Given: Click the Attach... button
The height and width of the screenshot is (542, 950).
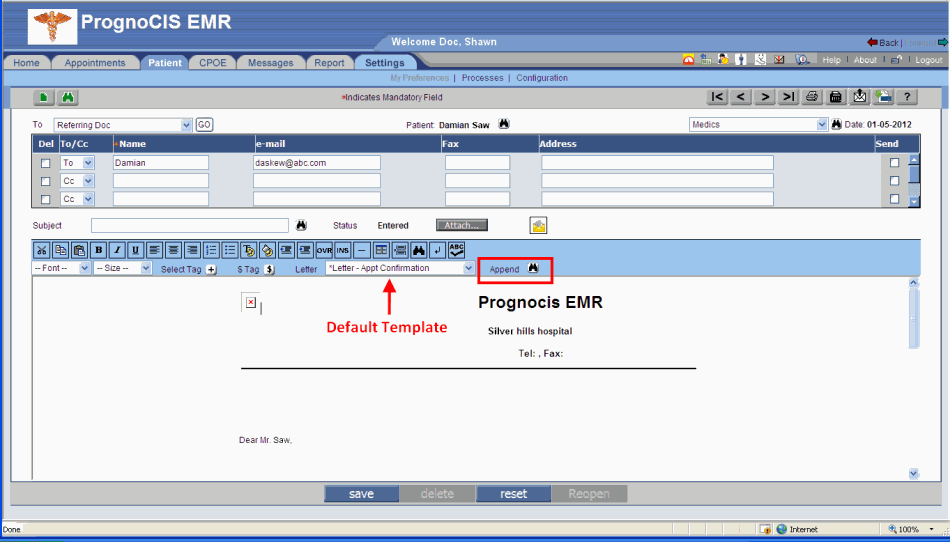Looking at the screenshot, I should [x=462, y=225].
